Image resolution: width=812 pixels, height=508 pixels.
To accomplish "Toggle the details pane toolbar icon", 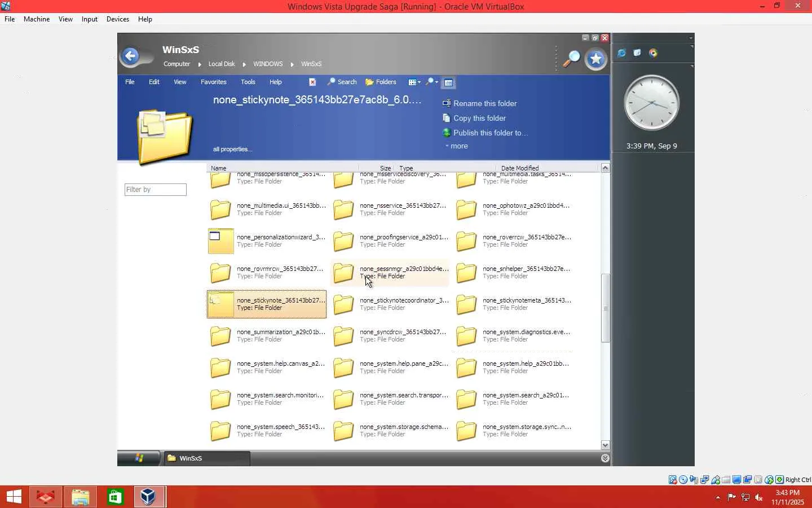I will 449,82.
